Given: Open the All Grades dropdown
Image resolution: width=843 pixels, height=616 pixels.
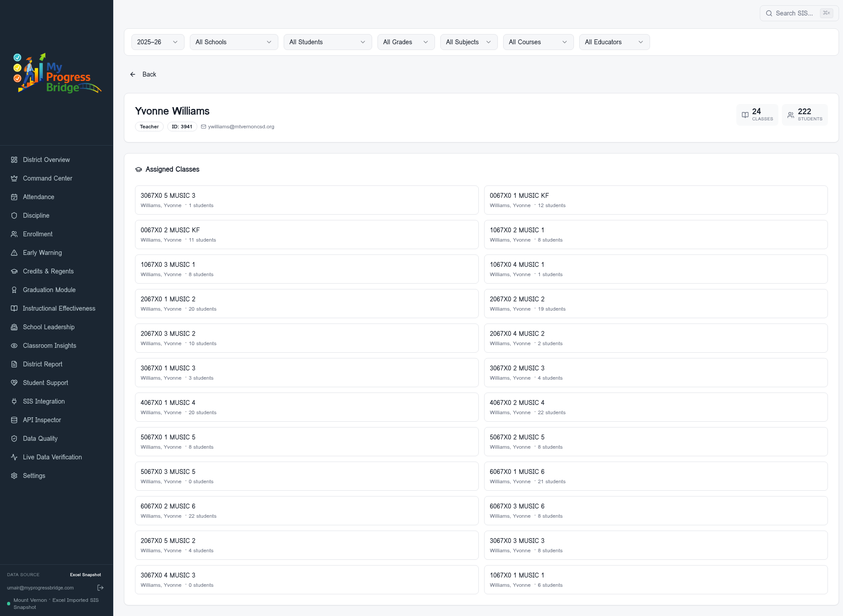Looking at the screenshot, I should (406, 42).
